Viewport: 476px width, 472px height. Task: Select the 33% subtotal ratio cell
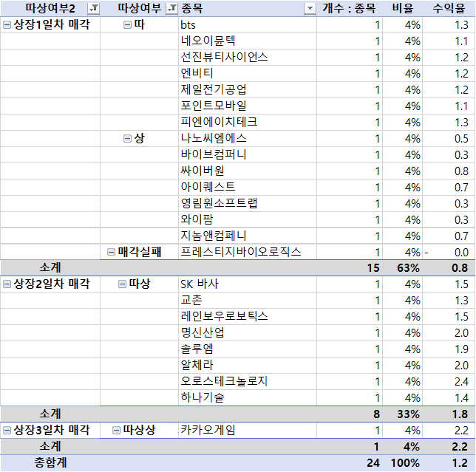click(403, 414)
